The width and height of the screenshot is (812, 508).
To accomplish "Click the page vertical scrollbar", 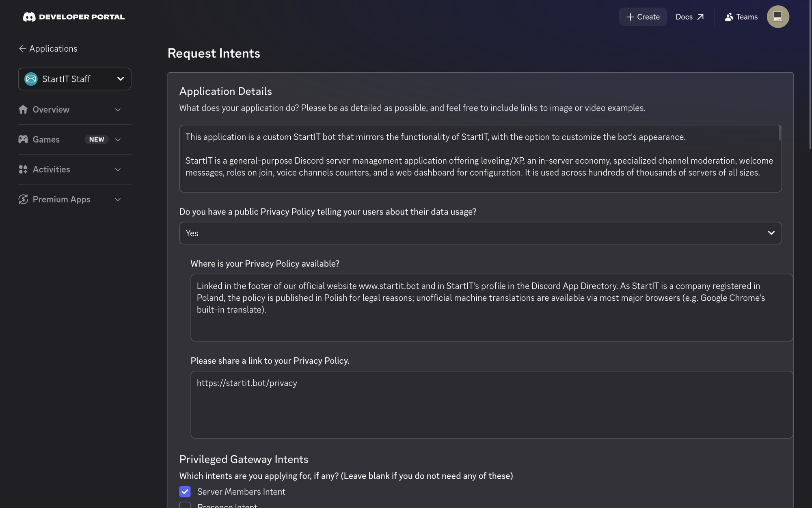I will click(810, 75).
